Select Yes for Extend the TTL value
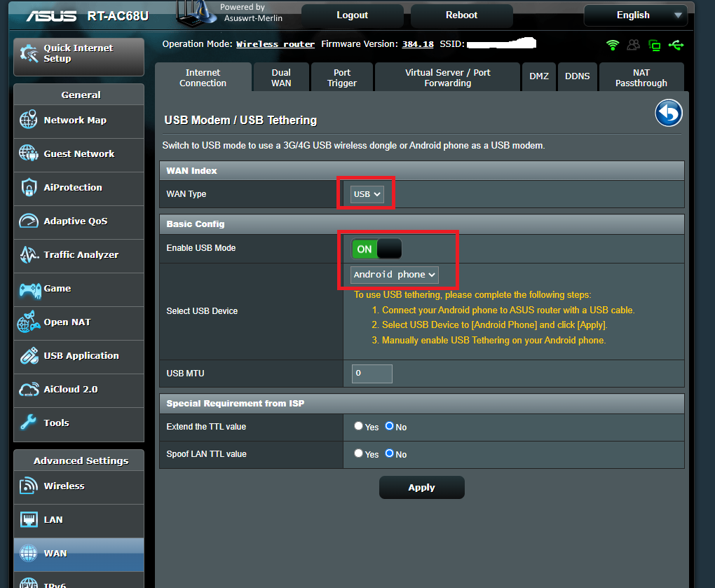715x588 pixels. [358, 425]
